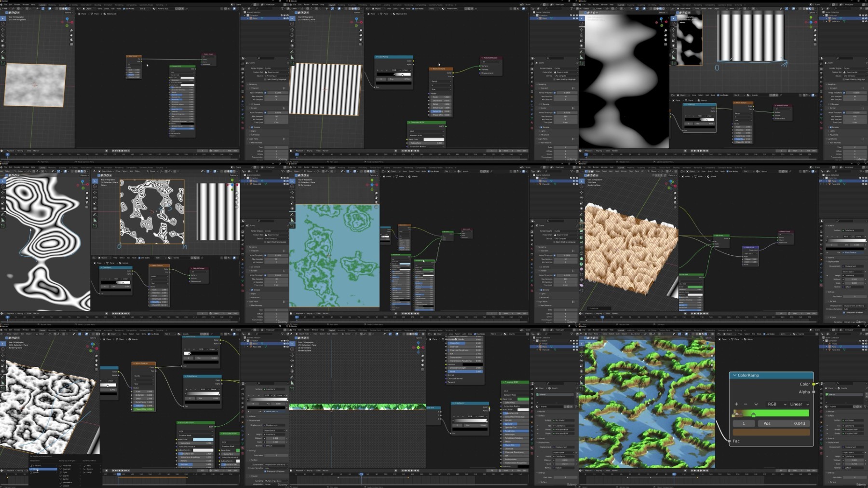Viewport: 868px width, 488px height.
Task: Open Playback menu in top-left window timeline
Action: pos(11,151)
